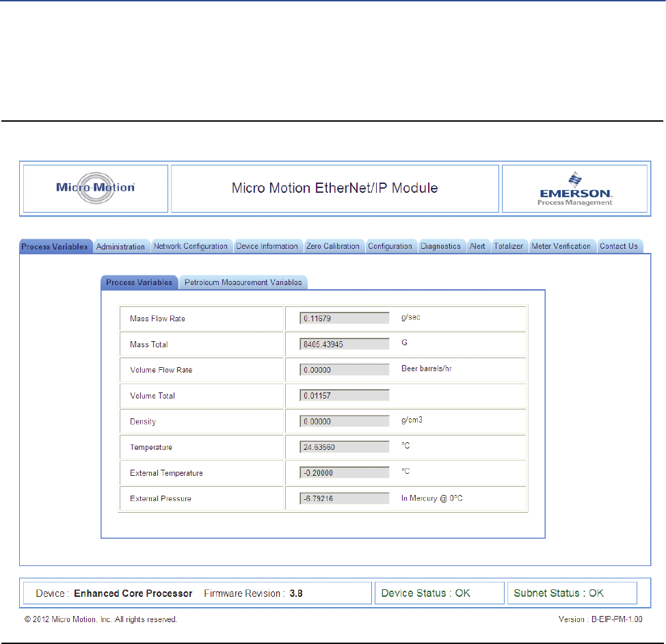
Task: Click the 2012 Micro Motion copyright notice
Action: [x=101, y=619]
